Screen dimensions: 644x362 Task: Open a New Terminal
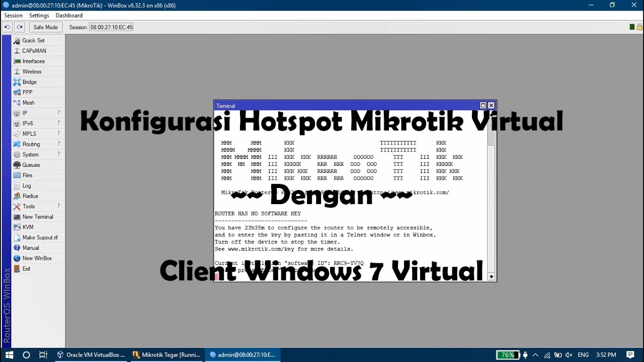38,217
